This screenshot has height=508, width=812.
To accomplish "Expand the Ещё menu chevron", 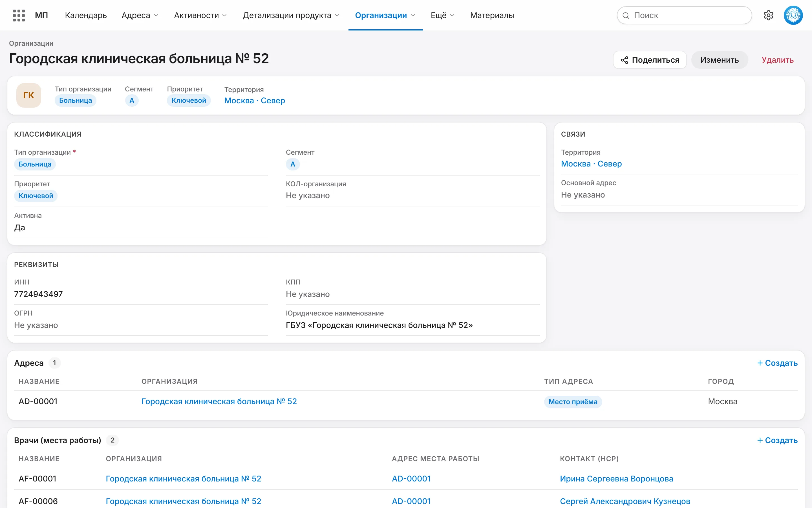I will point(452,16).
